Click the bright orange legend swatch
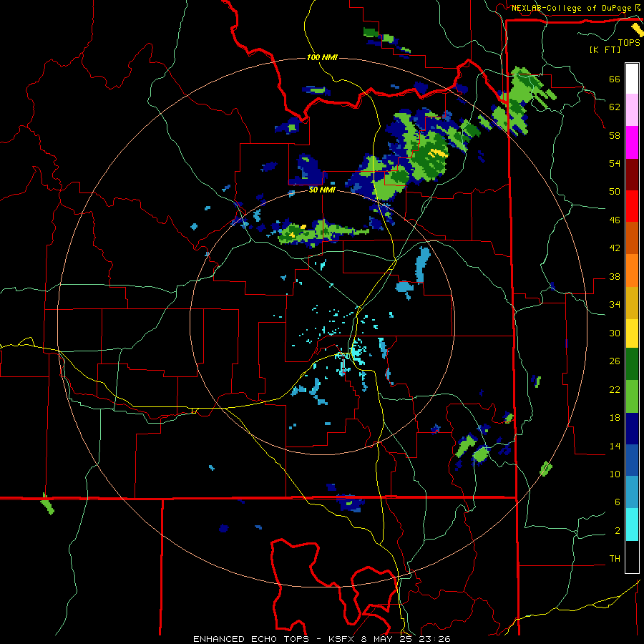 click(x=632, y=270)
